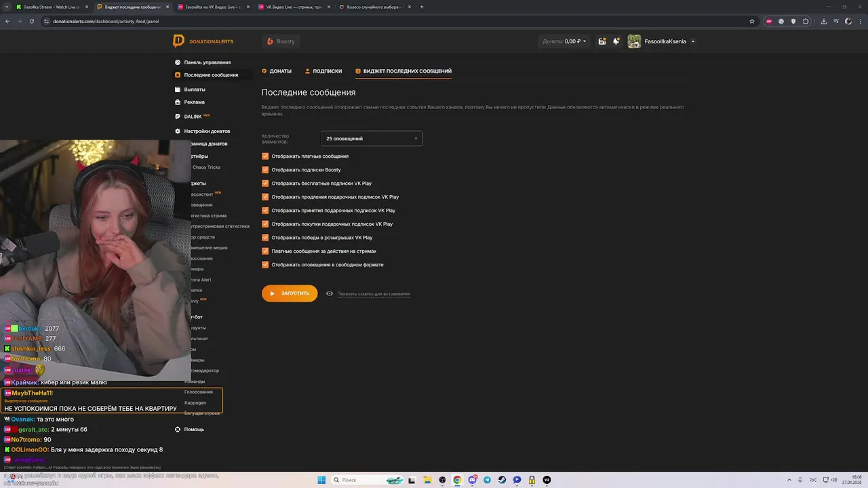Open OBS Studio from taskbar
This screenshot has height=488, width=868.
(443, 480)
